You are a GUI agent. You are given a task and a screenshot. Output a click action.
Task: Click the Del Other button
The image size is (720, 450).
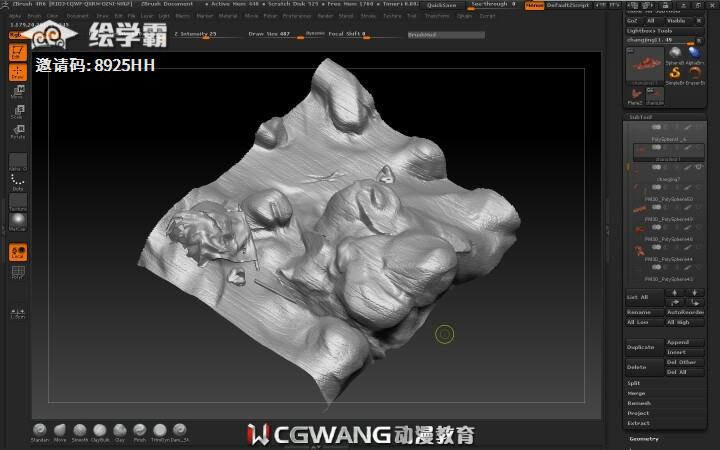click(685, 362)
